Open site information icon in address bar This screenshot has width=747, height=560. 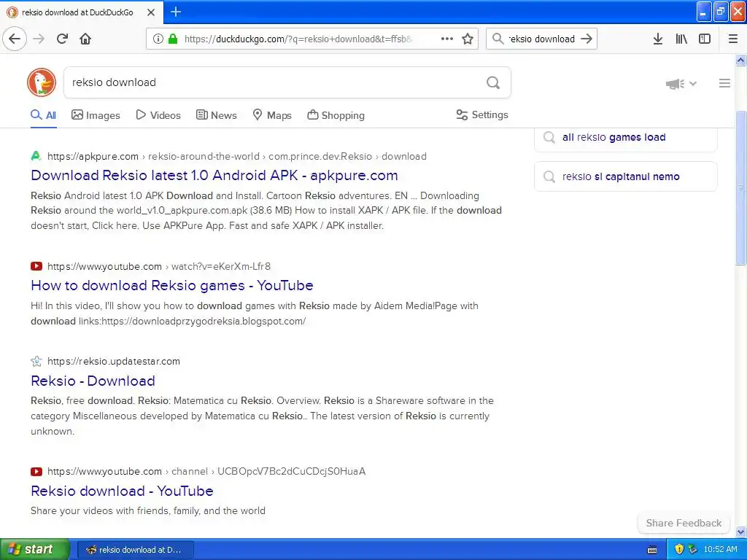[158, 39]
